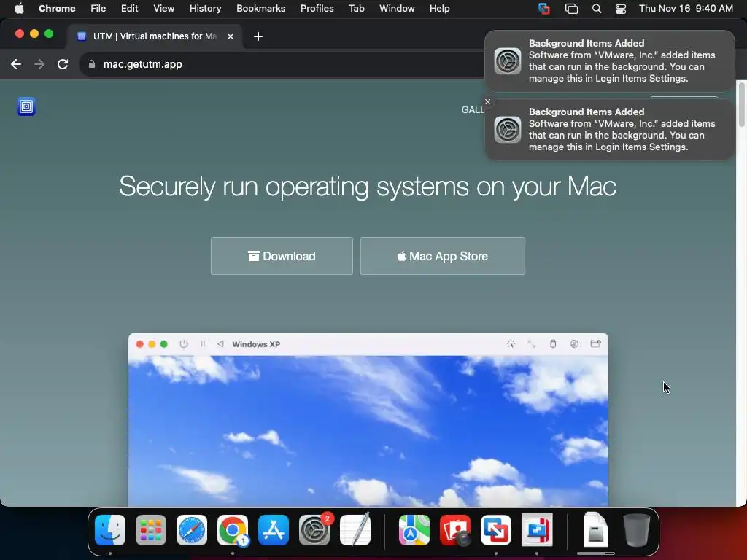Click the pause icon in Windows XP window
This screenshot has height=560, width=747.
click(x=203, y=344)
